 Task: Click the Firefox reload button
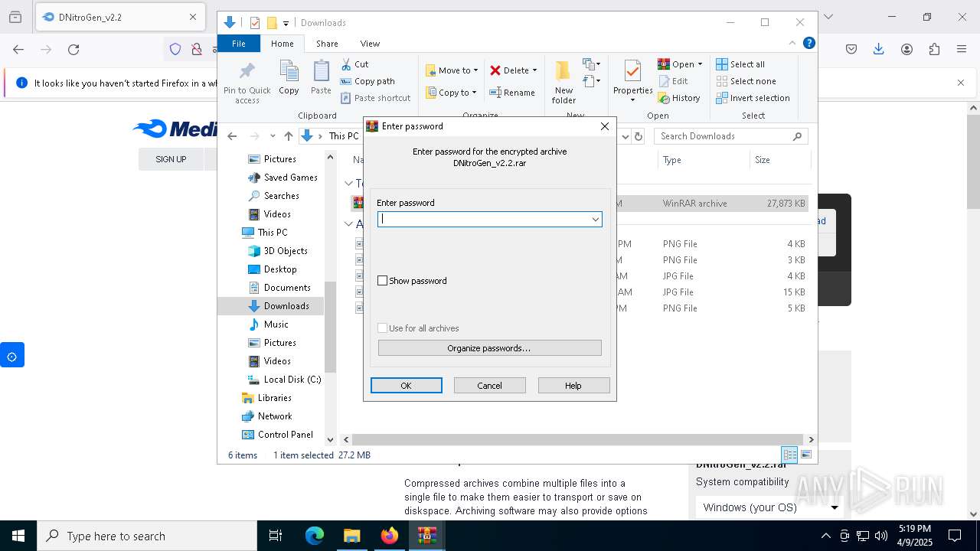tap(73, 49)
